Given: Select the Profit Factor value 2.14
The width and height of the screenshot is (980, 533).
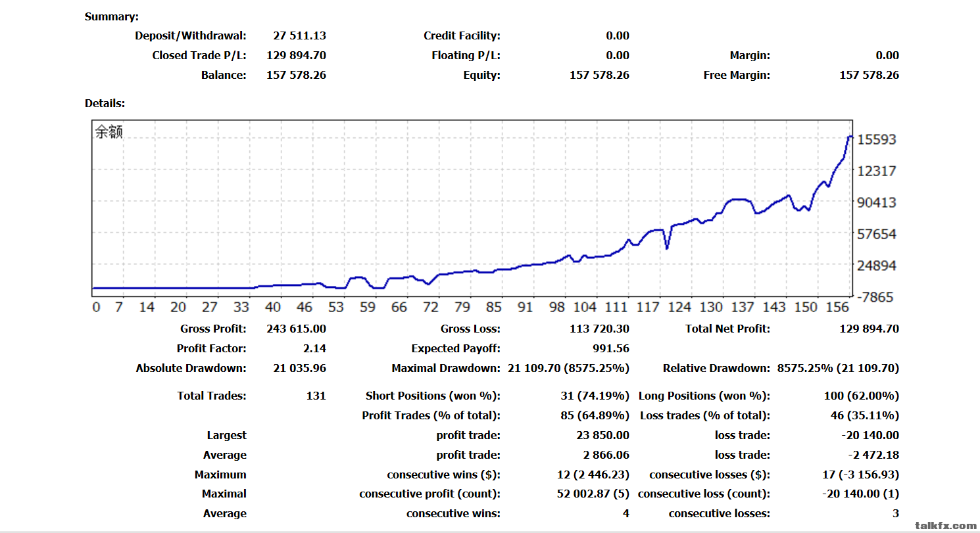Looking at the screenshot, I should coord(315,348).
